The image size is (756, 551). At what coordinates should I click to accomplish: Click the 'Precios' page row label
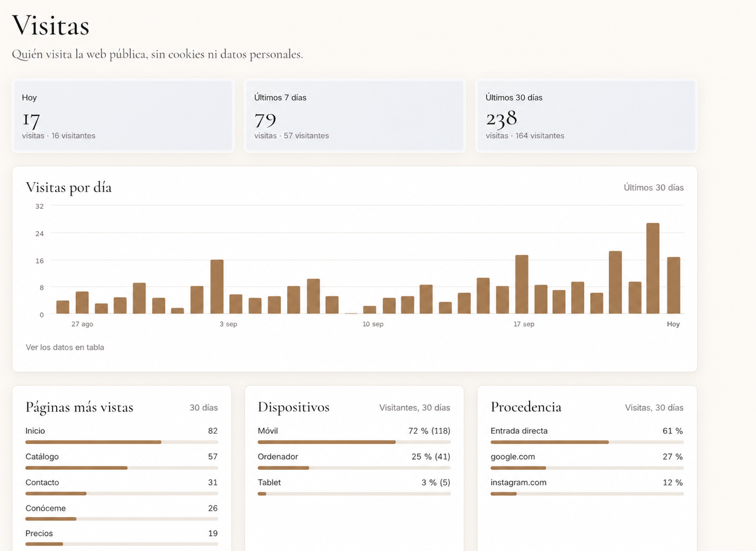(39, 534)
